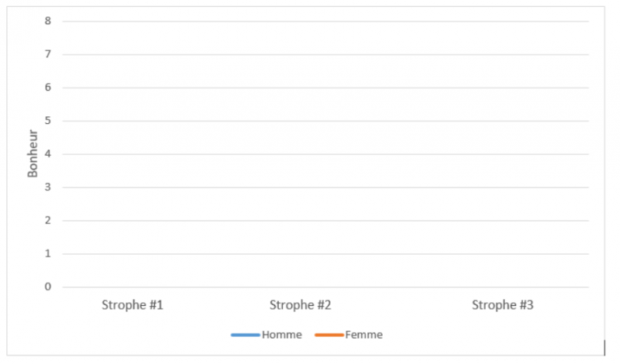Click the axis value label 6
Screen dimensions: 620x364
(48, 88)
